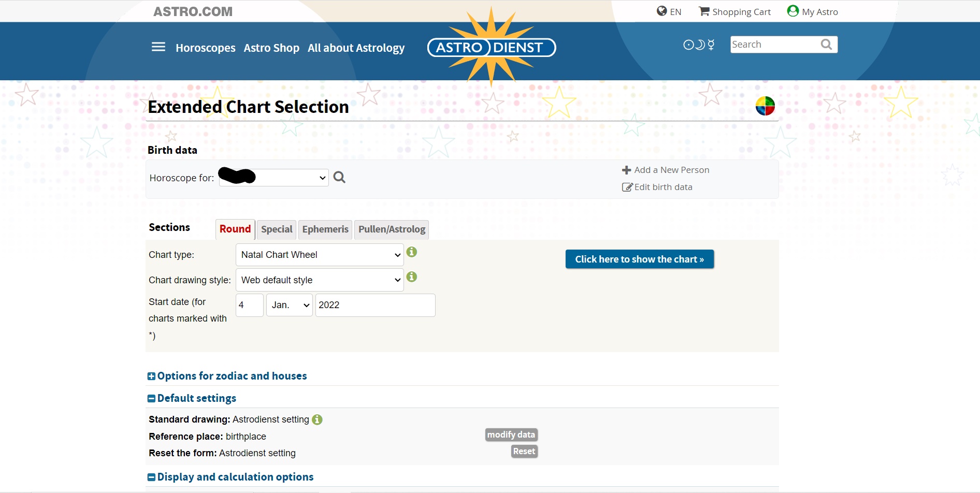Click the search magnifier in header
This screenshot has height=493, width=980.
pyautogui.click(x=826, y=45)
